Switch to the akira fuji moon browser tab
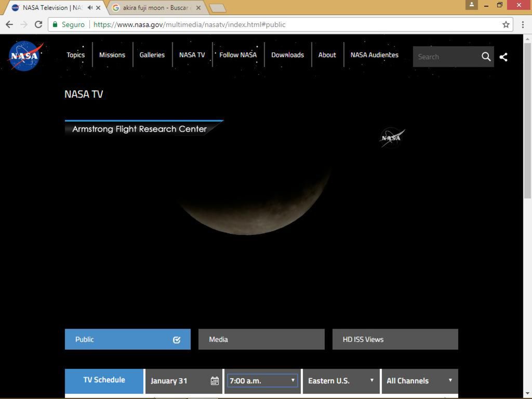The image size is (532, 399). (x=156, y=7)
